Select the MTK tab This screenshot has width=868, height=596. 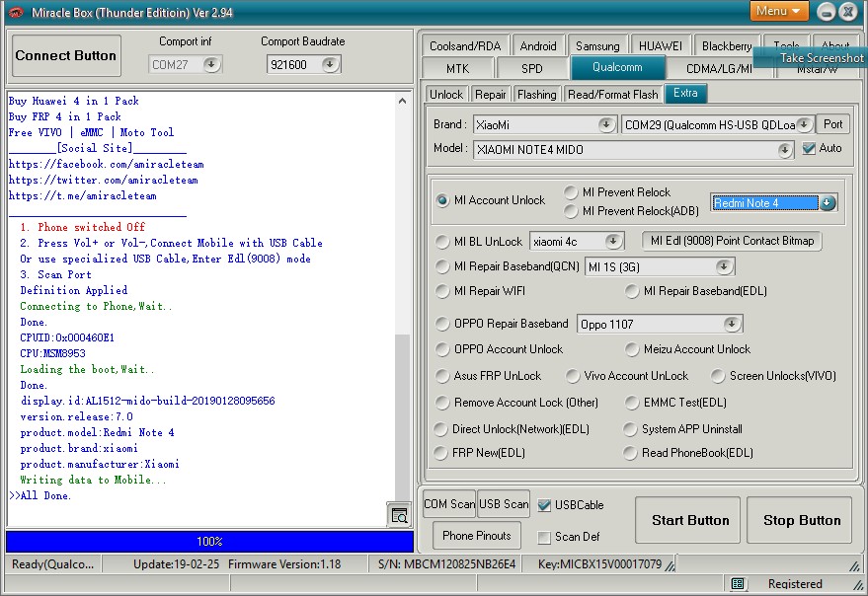tap(457, 69)
